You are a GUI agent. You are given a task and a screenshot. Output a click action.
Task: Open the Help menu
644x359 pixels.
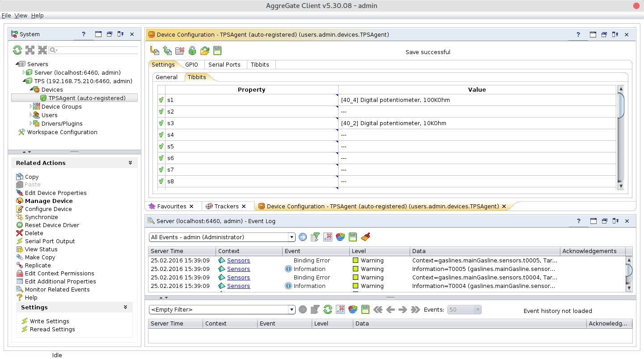point(38,15)
